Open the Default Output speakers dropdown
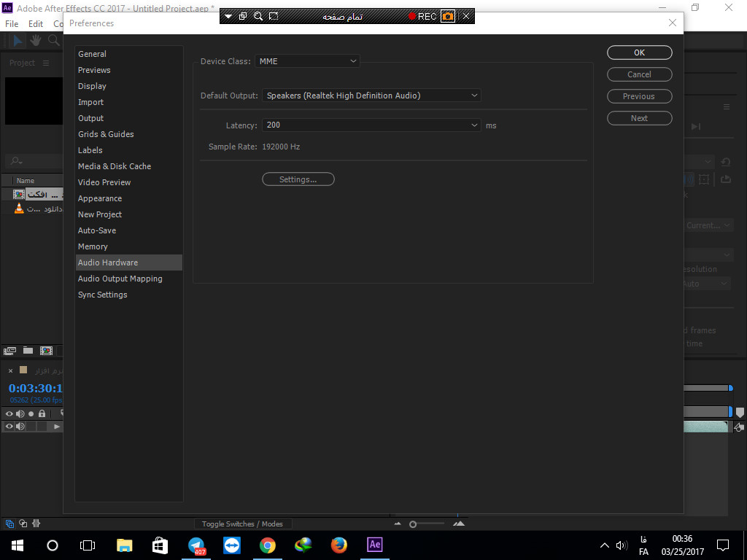 coord(371,96)
